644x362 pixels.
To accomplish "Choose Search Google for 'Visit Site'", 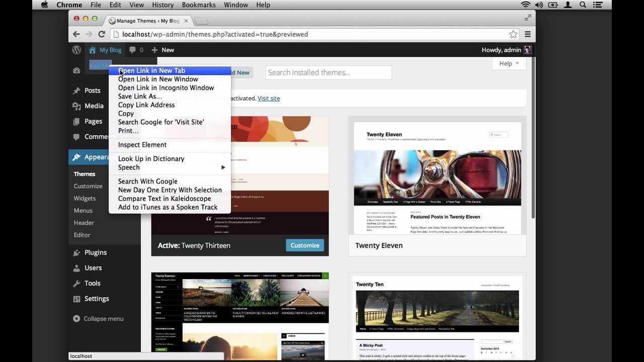I will pos(170,122).
